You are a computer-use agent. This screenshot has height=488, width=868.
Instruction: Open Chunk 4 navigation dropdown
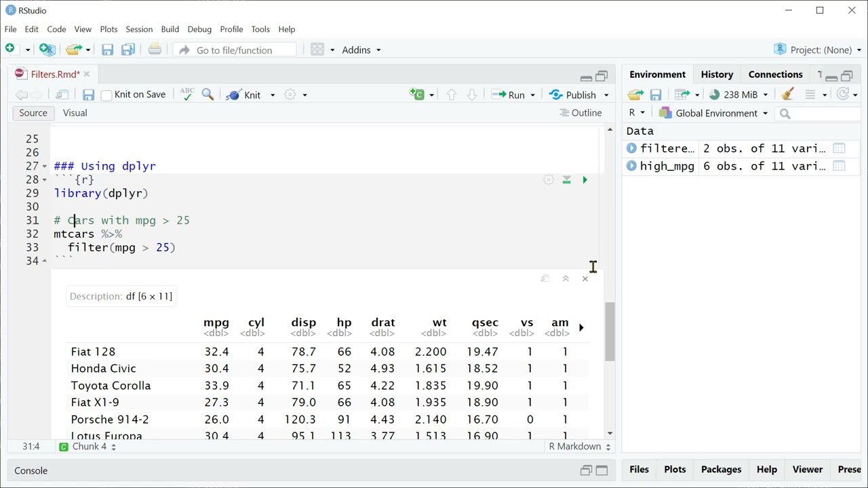coord(87,447)
